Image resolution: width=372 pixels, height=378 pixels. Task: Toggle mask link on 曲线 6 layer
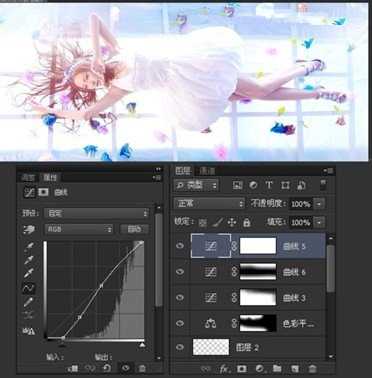[235, 272]
